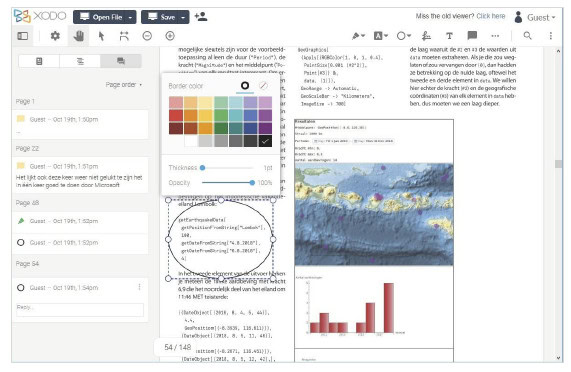This screenshot has height=372, width=571.
Task: Switch to the comments panel tab
Action: pyautogui.click(x=121, y=61)
